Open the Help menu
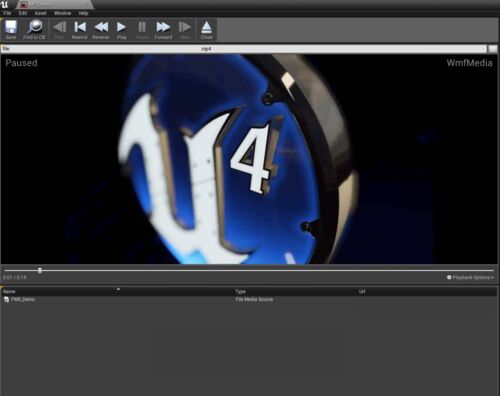The image size is (500, 396). pos(83,13)
